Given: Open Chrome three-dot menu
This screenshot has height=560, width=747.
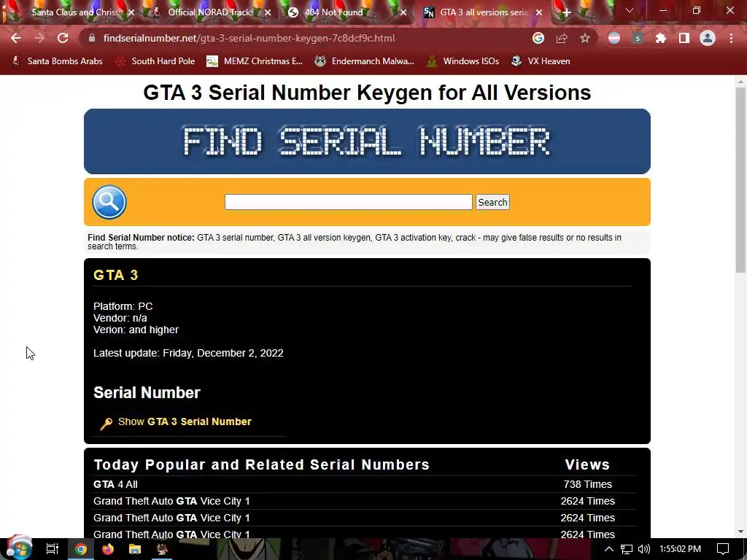Looking at the screenshot, I should [731, 38].
